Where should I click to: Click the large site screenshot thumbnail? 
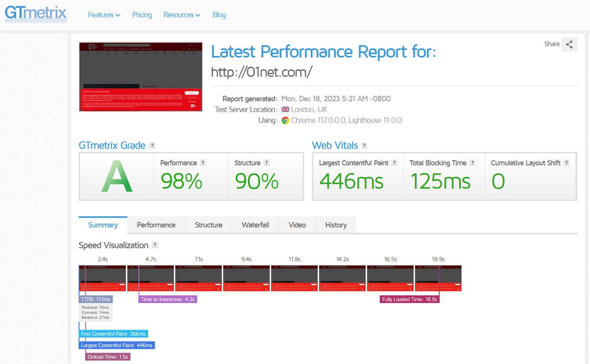(141, 77)
